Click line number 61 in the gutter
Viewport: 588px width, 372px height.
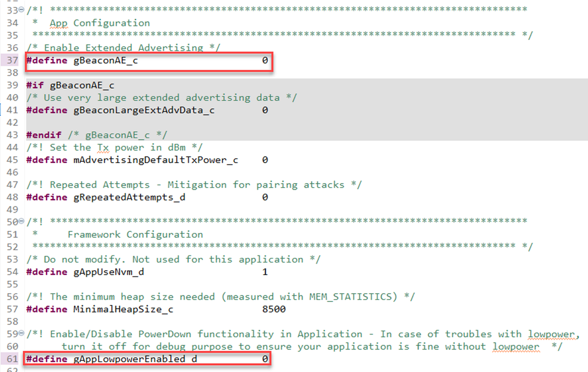(x=12, y=359)
